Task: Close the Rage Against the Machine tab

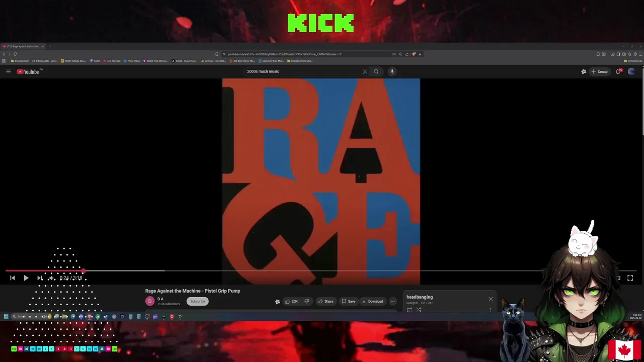Action: [43, 46]
